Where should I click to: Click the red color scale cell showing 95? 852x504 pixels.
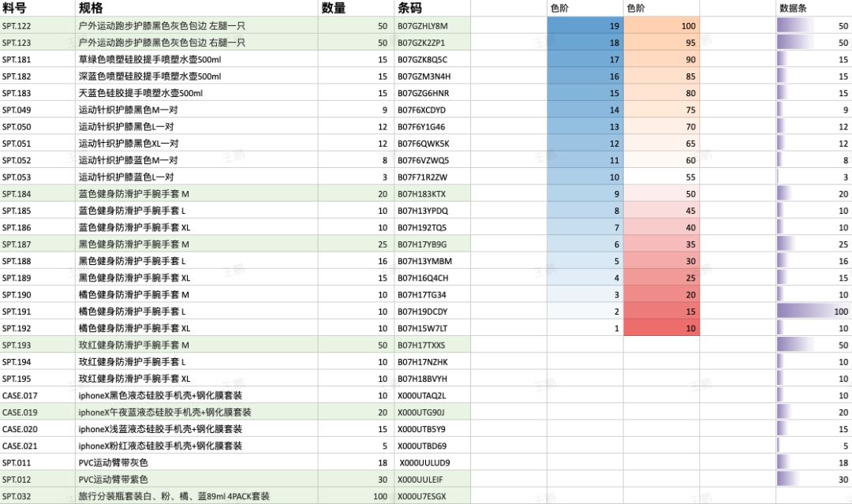coord(661,43)
